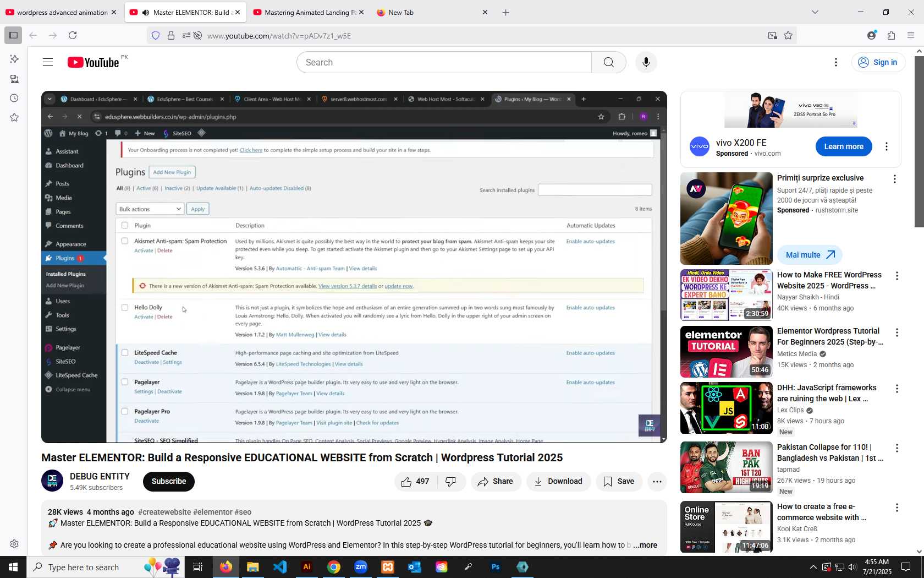The height and width of the screenshot is (578, 924).
Task: Open YouTube settings three-dot menu
Action: (x=835, y=62)
